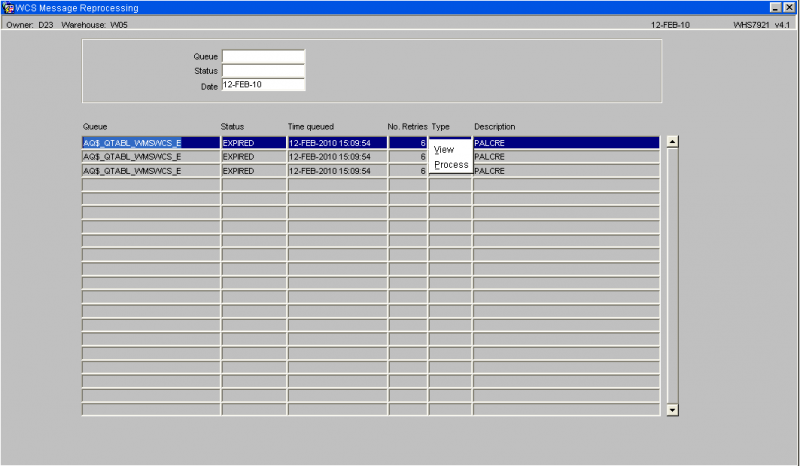Close the WCS Message Reprocessing window
This screenshot has height=466, width=800.
click(789, 8)
